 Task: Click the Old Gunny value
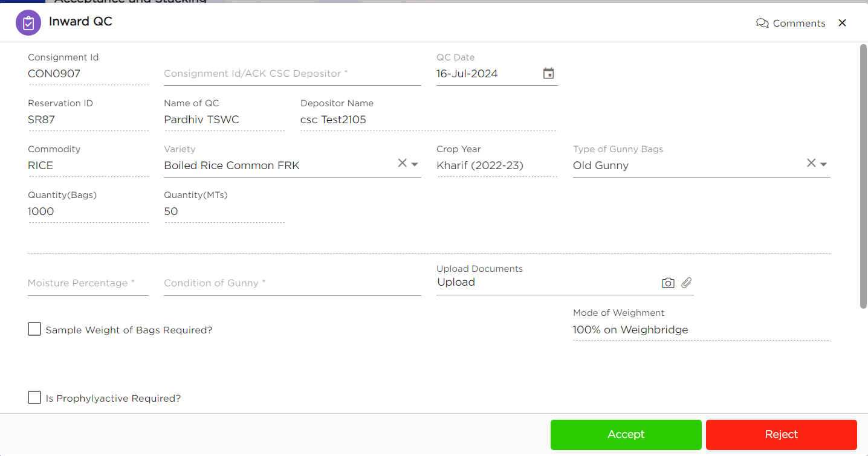601,165
